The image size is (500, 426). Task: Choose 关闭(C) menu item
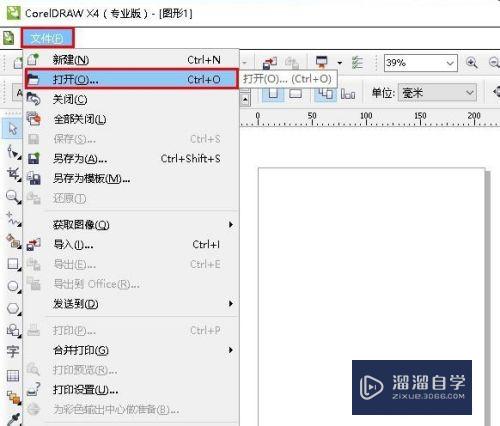click(x=131, y=99)
